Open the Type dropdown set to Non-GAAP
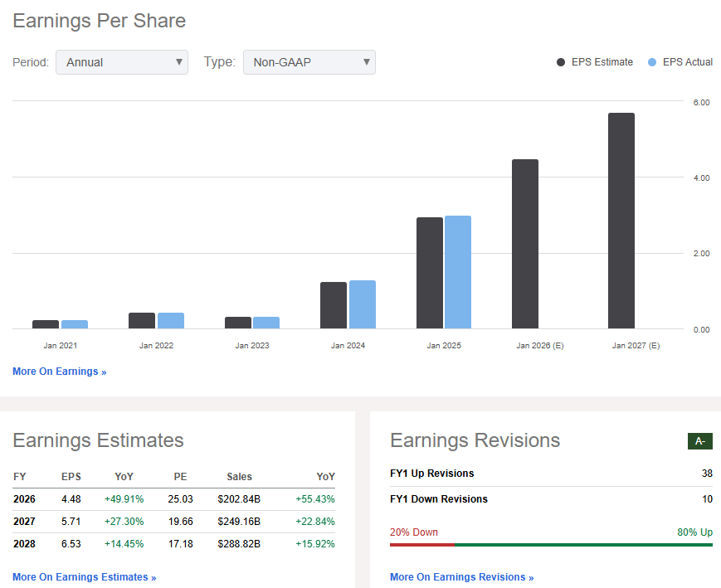This screenshot has height=588, width=721. point(309,62)
